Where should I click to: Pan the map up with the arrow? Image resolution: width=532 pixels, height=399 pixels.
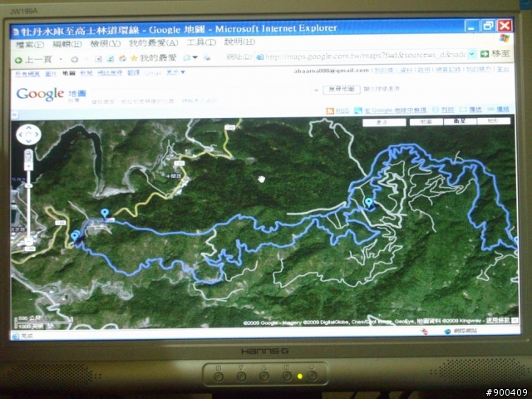pos(28,128)
